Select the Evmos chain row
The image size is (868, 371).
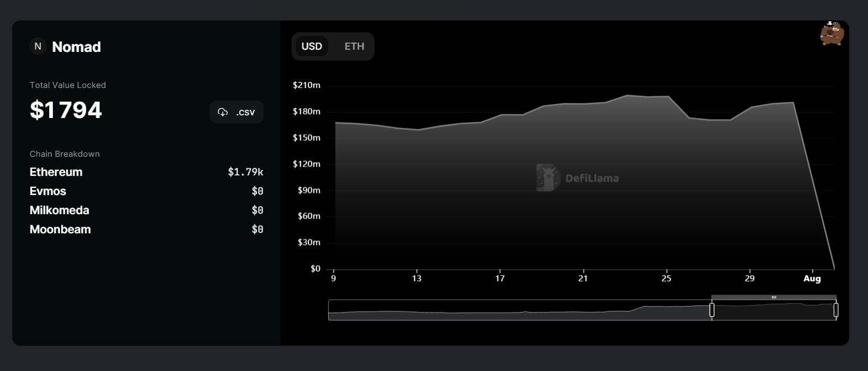pos(146,191)
